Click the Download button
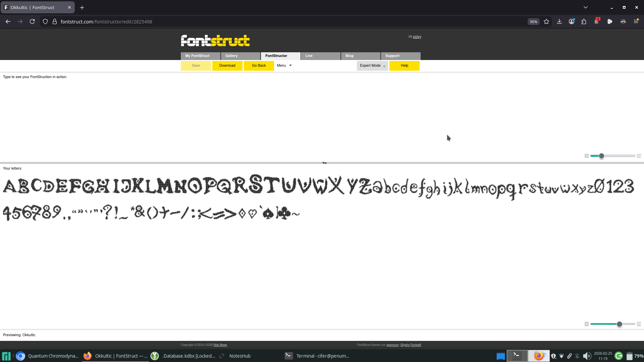The height and width of the screenshot is (362, 644). [x=227, y=66]
